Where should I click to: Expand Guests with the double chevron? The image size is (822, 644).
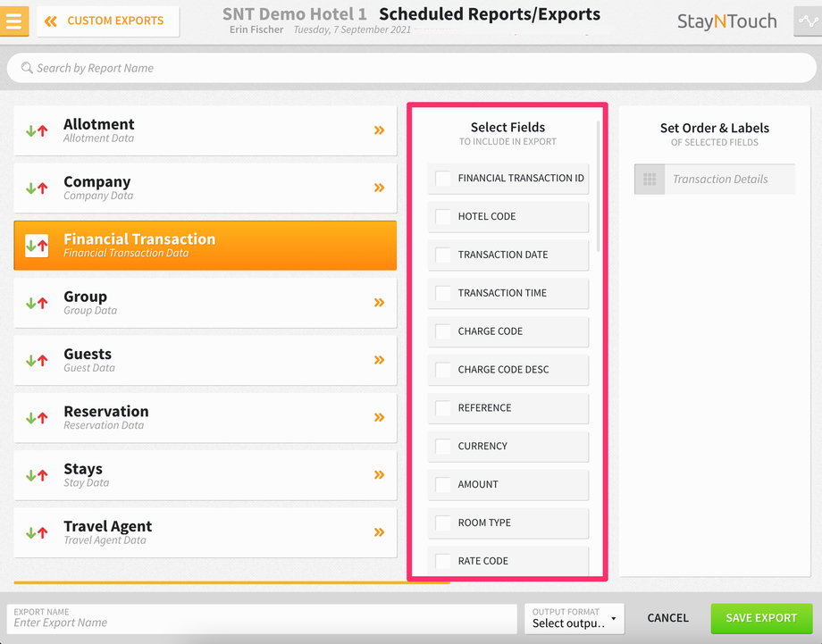379,360
